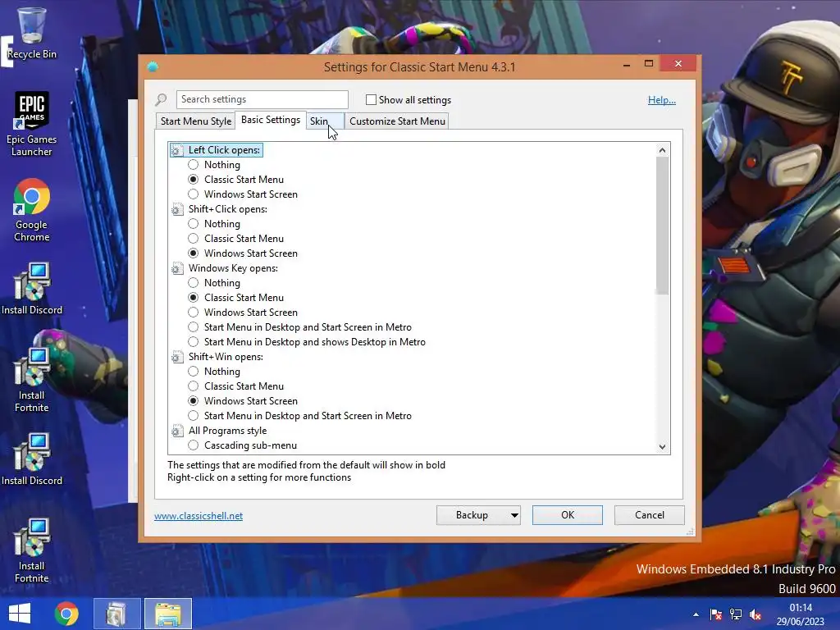Click the gear icon beside Windows Key opens

coord(177,268)
